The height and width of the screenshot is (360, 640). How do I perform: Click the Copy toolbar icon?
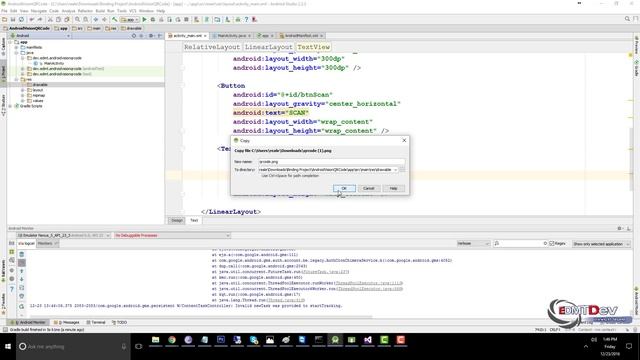tap(58, 19)
